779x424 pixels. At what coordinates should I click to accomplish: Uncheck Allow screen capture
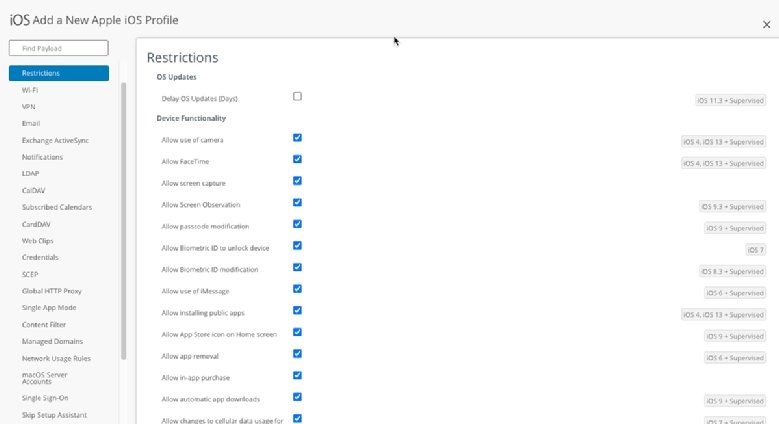click(297, 181)
